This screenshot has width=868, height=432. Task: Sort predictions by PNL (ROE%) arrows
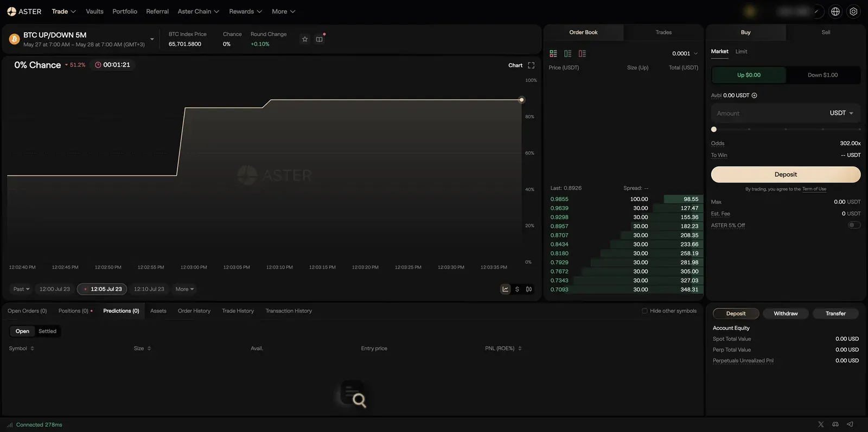tap(520, 348)
